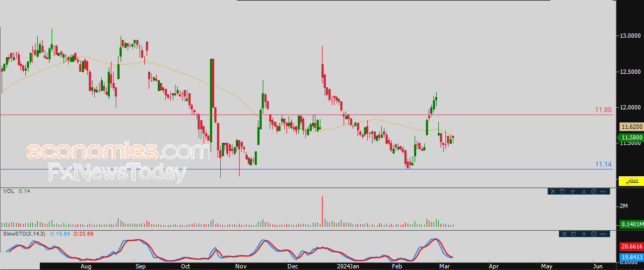Image resolution: width=644 pixels, height=270 pixels.
Task: Click the red 20.6616 D value tag
Action: (x=631, y=247)
